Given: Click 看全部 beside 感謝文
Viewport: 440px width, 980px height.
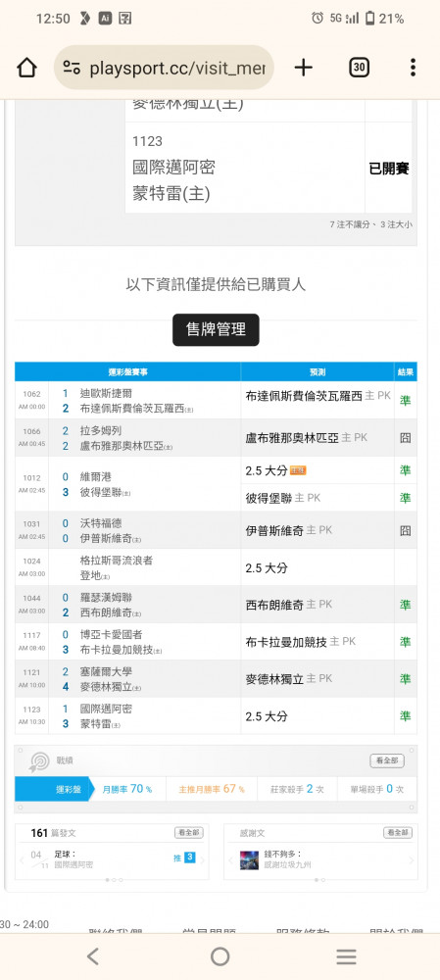Looking at the screenshot, I should tap(398, 833).
